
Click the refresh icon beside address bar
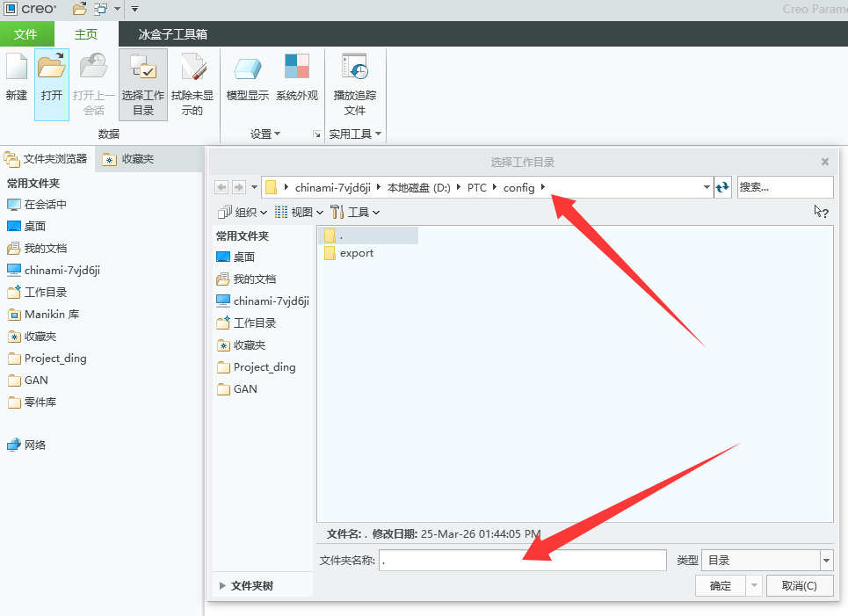tap(722, 187)
